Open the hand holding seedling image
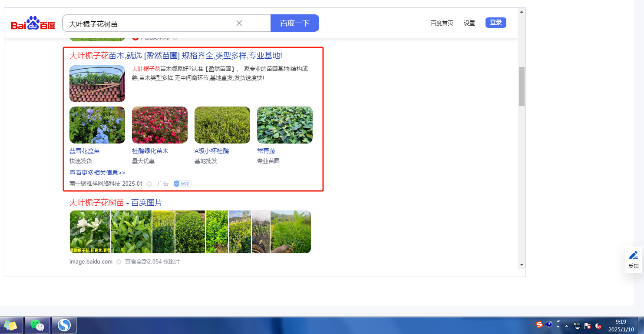 point(291,232)
